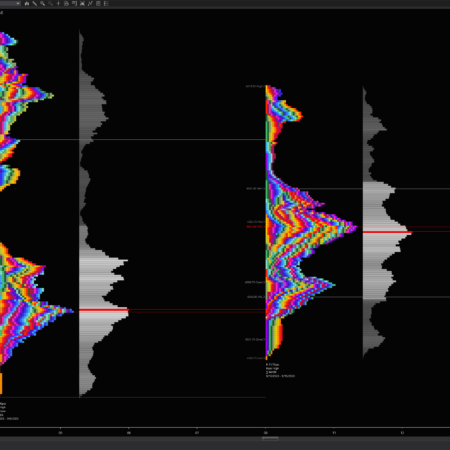Click the time-axis label below the right colored profile
Image resolution: width=450 pixels, height=450 pixels.
click(x=266, y=433)
